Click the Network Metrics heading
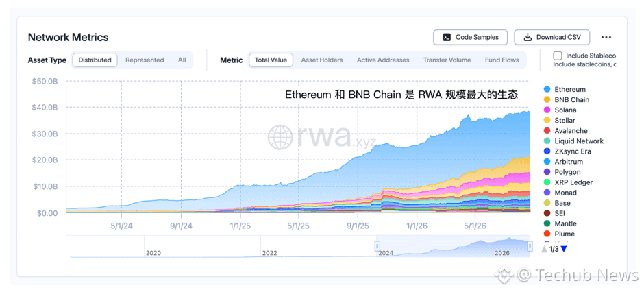Viewport: 644px width, 292px height. (69, 38)
